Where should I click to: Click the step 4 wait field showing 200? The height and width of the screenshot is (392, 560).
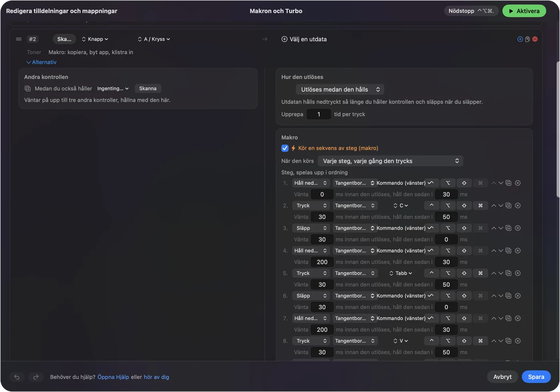tap(322, 262)
